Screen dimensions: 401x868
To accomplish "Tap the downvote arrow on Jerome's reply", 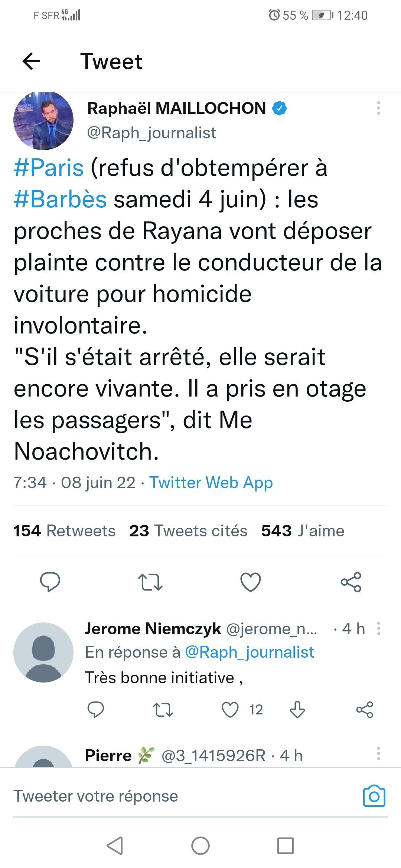I will click(x=297, y=710).
